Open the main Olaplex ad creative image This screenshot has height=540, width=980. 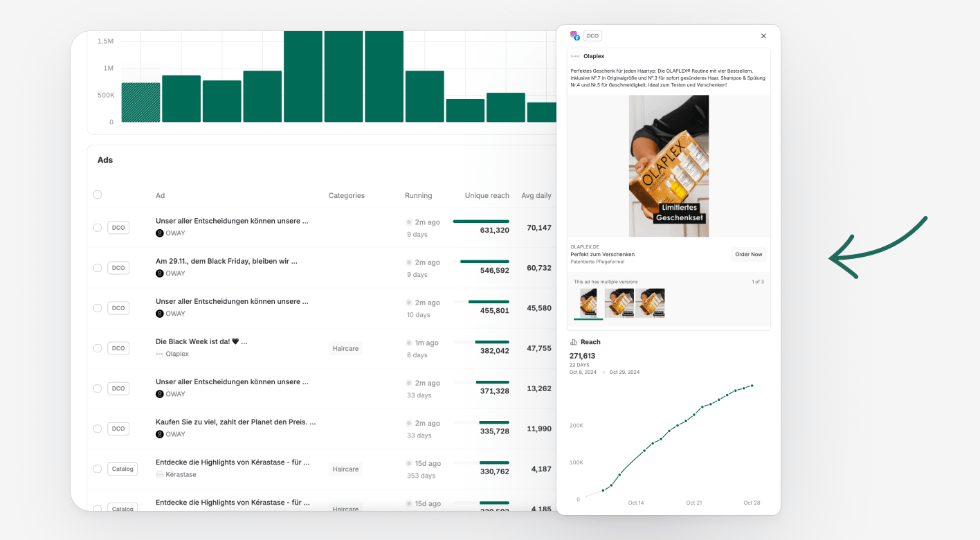pos(669,166)
